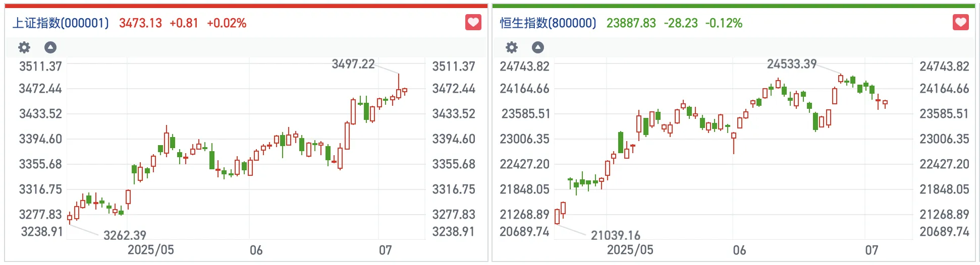Screen dimensions: 980x265
Task: Click the -0.12% change percentage
Action: 724,23
